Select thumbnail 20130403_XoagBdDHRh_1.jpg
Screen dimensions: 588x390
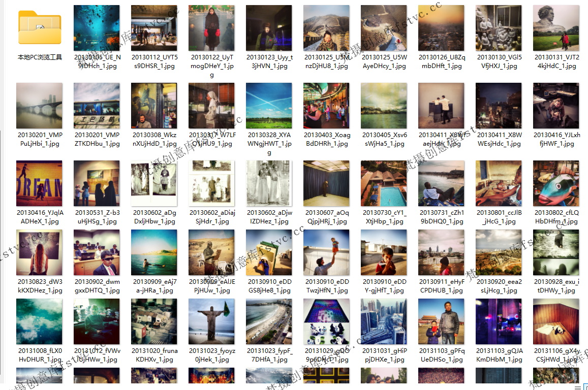pos(326,106)
